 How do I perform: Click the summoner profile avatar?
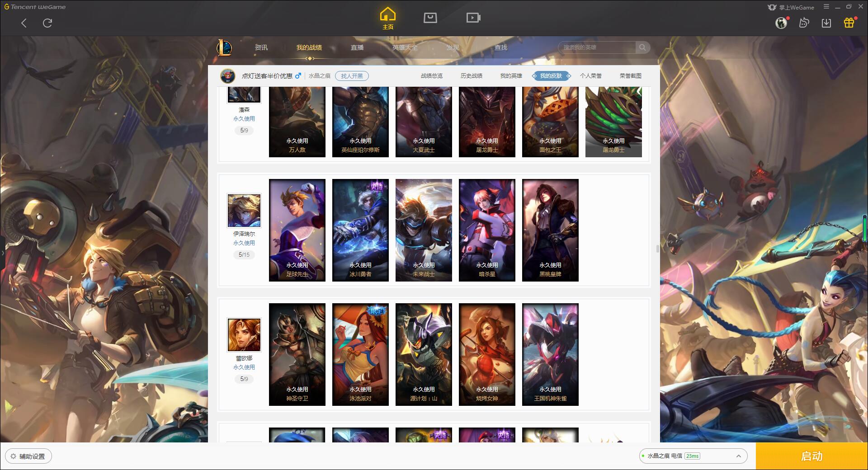point(228,76)
